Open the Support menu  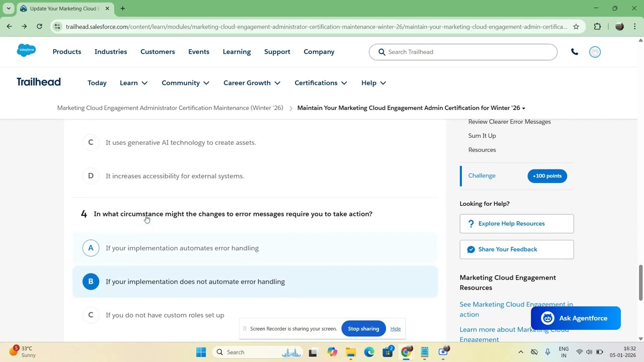(277, 52)
